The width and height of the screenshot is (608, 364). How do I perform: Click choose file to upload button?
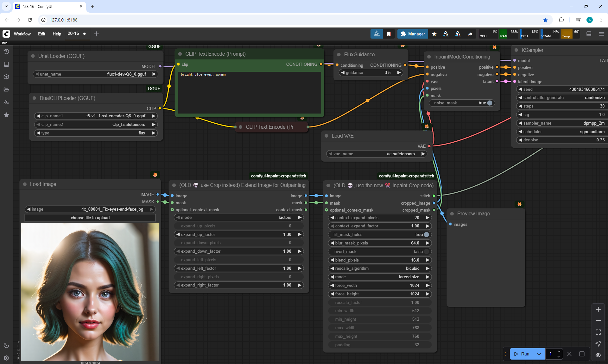click(x=90, y=218)
